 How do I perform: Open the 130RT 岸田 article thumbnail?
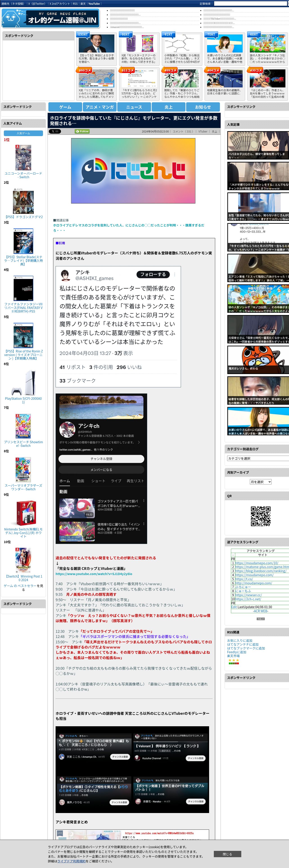click(97, 43)
